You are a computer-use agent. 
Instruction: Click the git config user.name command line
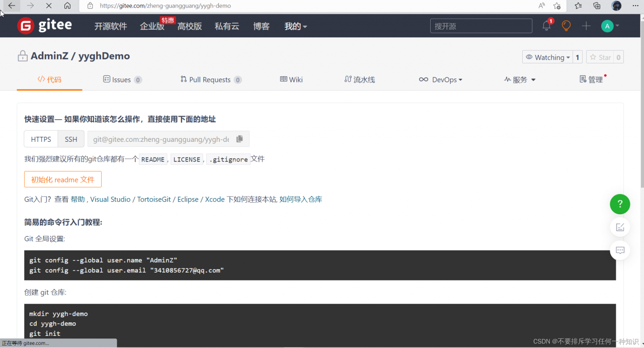pos(103,260)
